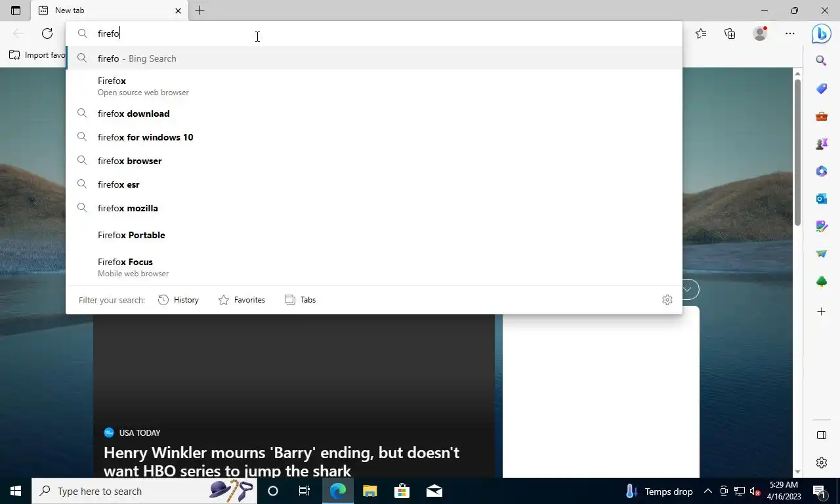Viewport: 840px width, 504px height.
Task: Select Firefox Portable suggestion
Action: tap(374, 235)
